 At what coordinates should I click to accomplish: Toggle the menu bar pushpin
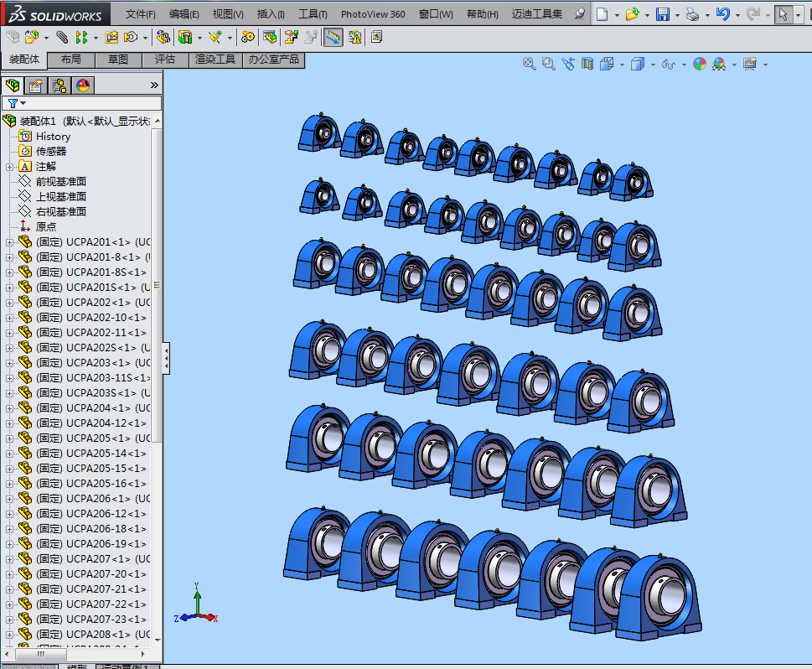pos(580,14)
